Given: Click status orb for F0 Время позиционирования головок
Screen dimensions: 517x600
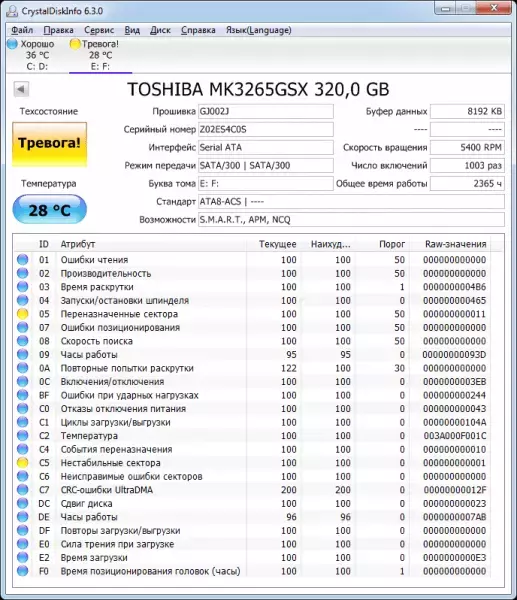Looking at the screenshot, I should coord(23,571).
